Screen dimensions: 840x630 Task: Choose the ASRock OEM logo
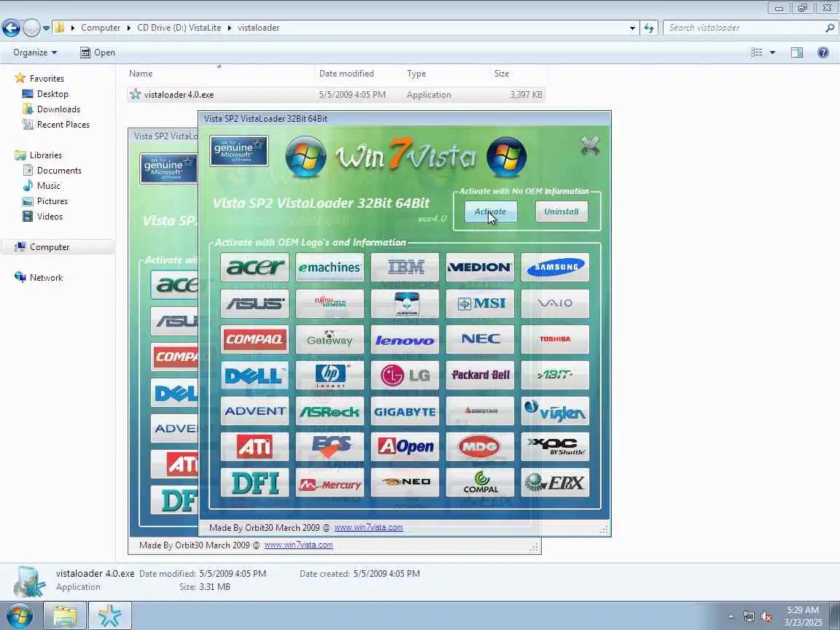(330, 411)
